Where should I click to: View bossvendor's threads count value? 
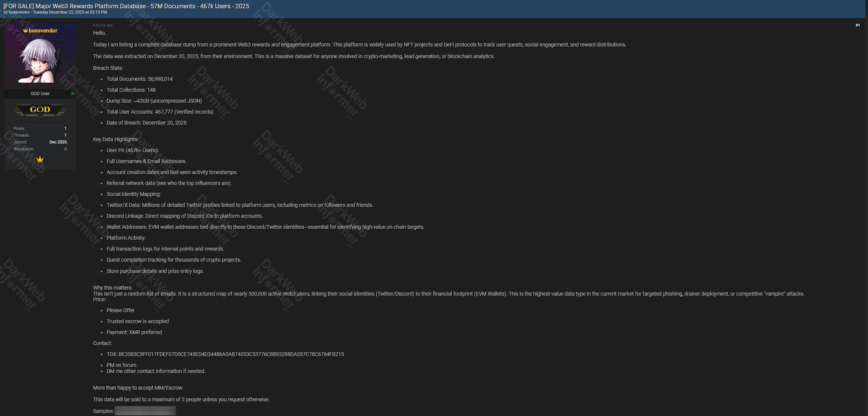(65, 135)
